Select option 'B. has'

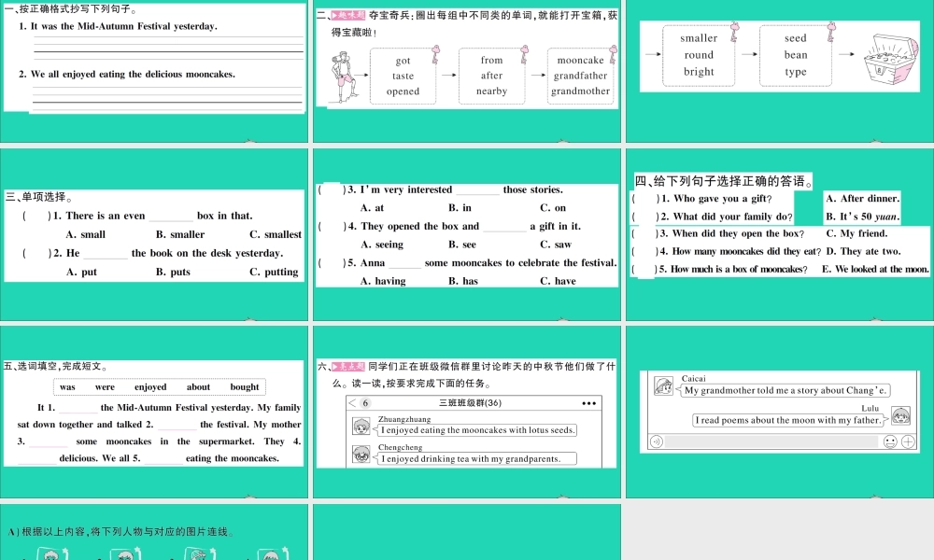(463, 281)
